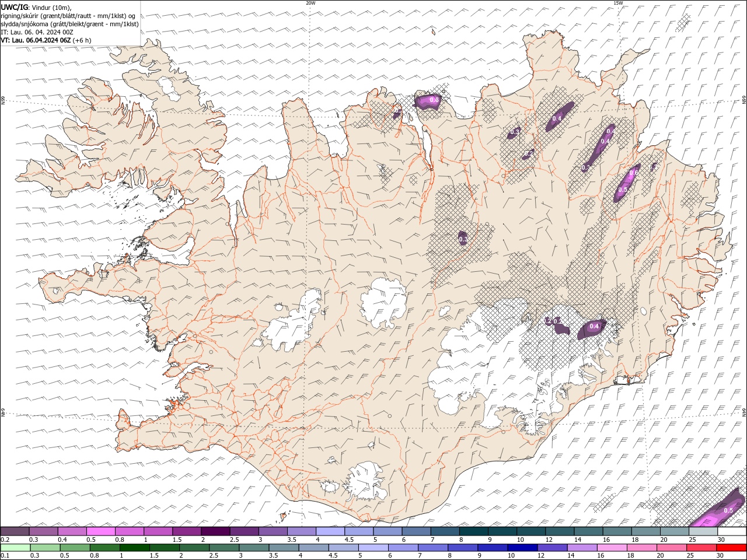This screenshot has height=560, width=747.
Task: Select the coral red swatch labeled 25 in lower legend
Action: point(701,548)
